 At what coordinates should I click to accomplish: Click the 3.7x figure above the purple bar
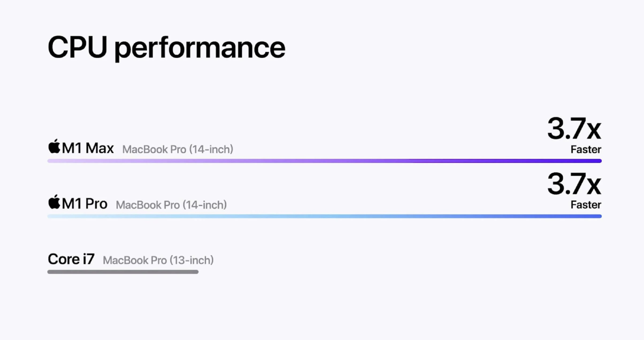pyautogui.click(x=574, y=129)
